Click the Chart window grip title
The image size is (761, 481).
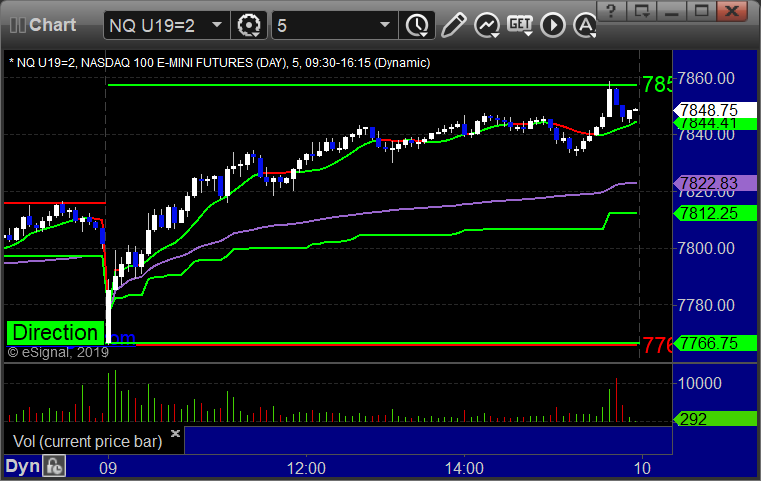(x=43, y=25)
